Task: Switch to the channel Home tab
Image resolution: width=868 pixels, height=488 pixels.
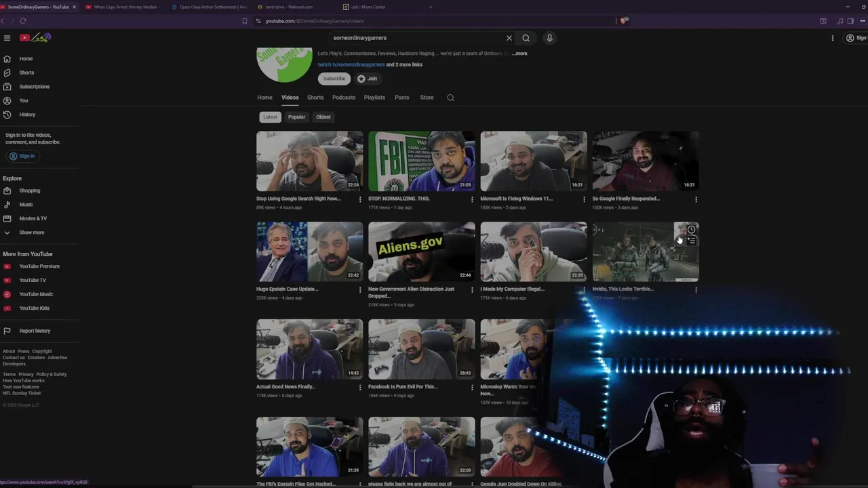Action: (264, 98)
